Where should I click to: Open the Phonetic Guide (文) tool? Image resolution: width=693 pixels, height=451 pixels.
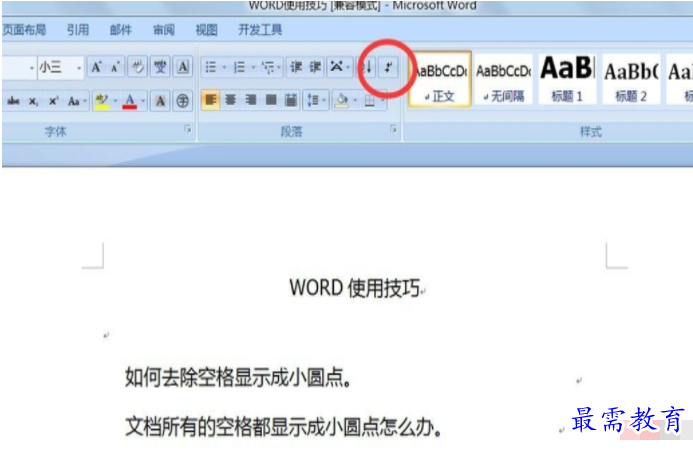160,67
